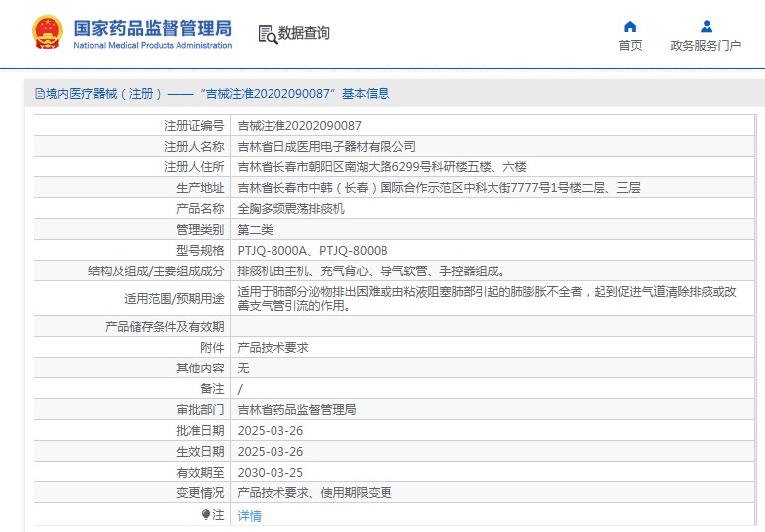
Task: Click 国家药品监督管理局 site title
Action: [x=153, y=28]
